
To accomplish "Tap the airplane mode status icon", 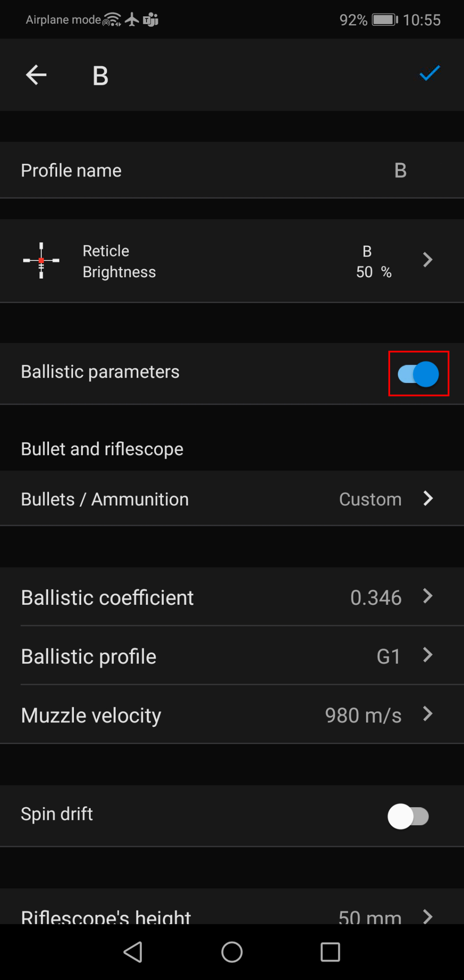I will pyautogui.click(x=132, y=20).
